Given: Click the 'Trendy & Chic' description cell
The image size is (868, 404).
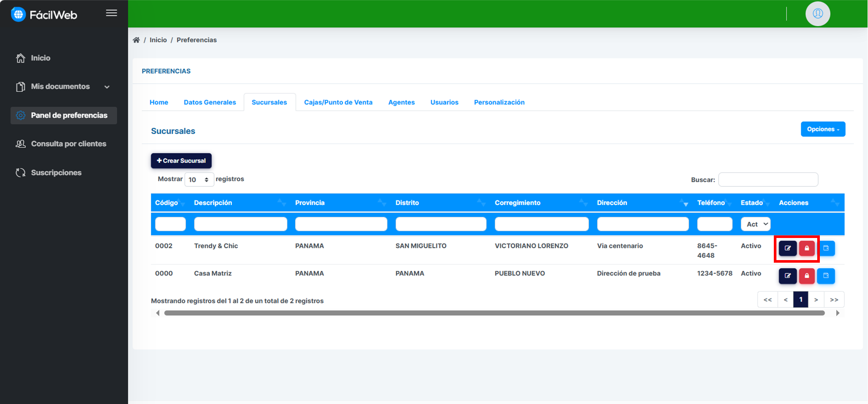Looking at the screenshot, I should coord(216,246).
